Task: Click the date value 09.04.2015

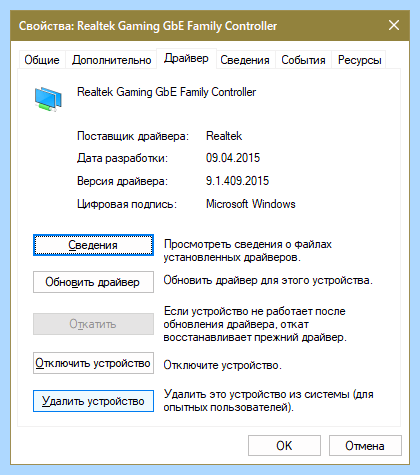Action: click(x=233, y=158)
